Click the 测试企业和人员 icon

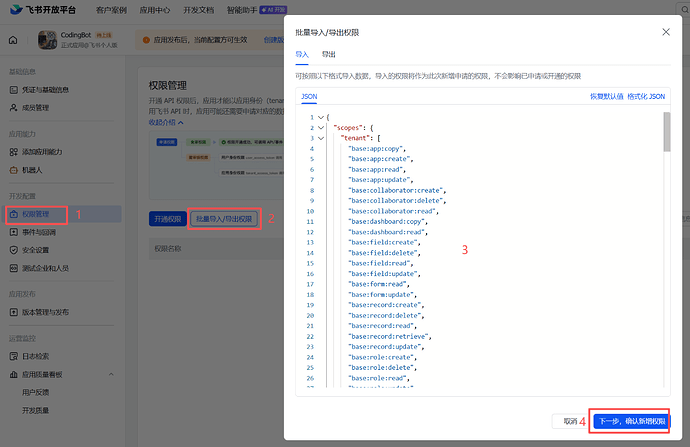pyautogui.click(x=14, y=268)
